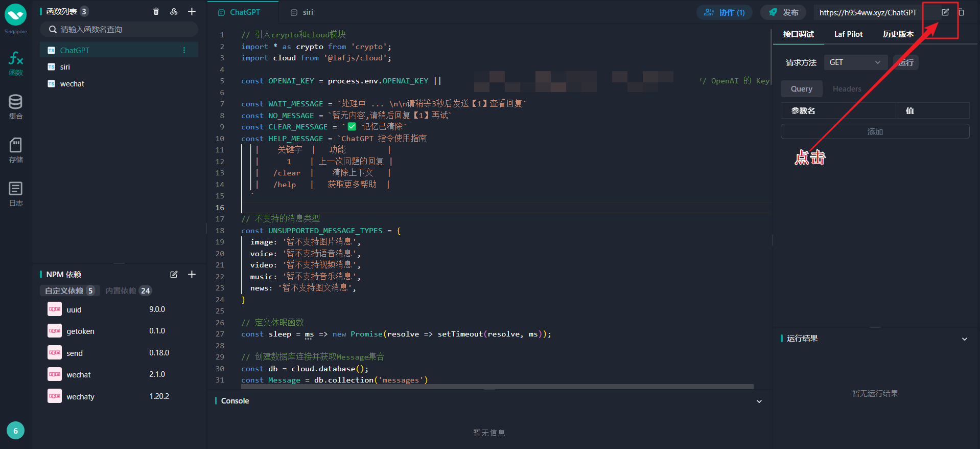Focus the 请输入函数名查询 search field
The image size is (980, 449).
119,29
